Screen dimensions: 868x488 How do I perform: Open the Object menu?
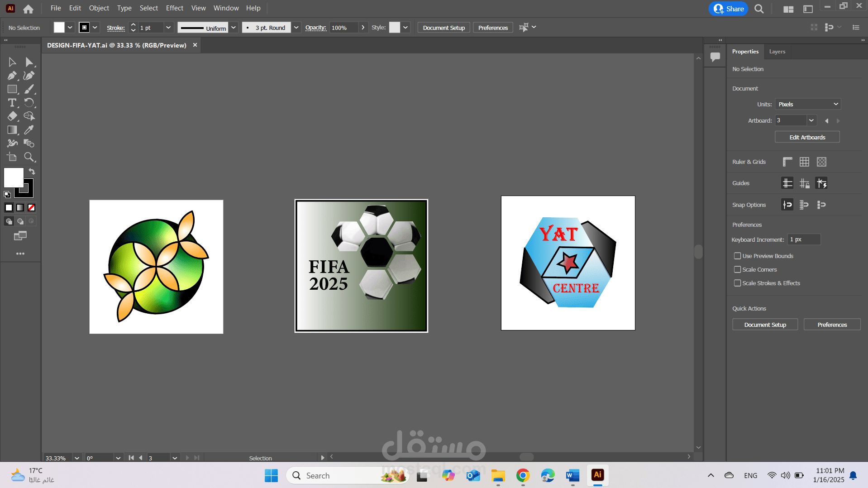(x=99, y=8)
